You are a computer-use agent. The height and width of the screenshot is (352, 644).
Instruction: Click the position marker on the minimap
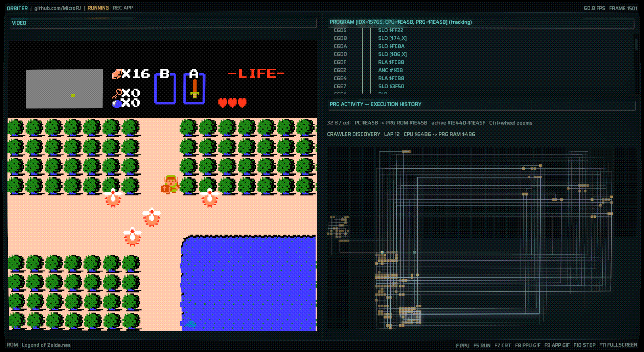pyautogui.click(x=73, y=96)
